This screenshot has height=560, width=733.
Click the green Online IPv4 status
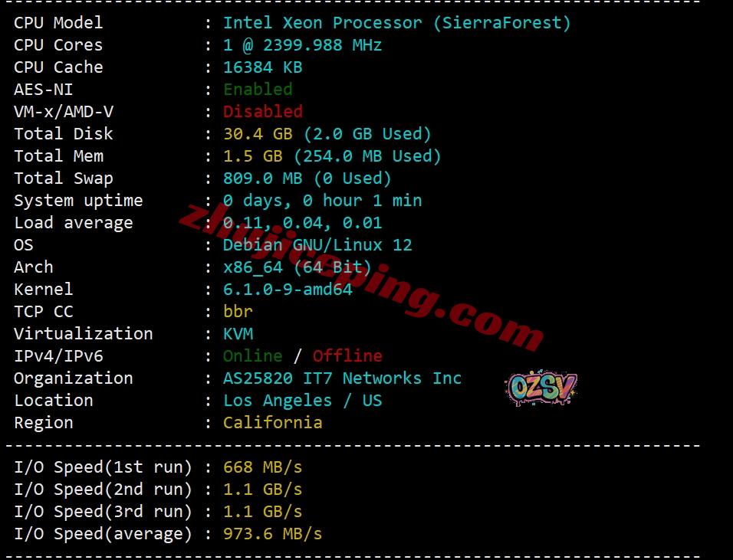click(x=252, y=356)
